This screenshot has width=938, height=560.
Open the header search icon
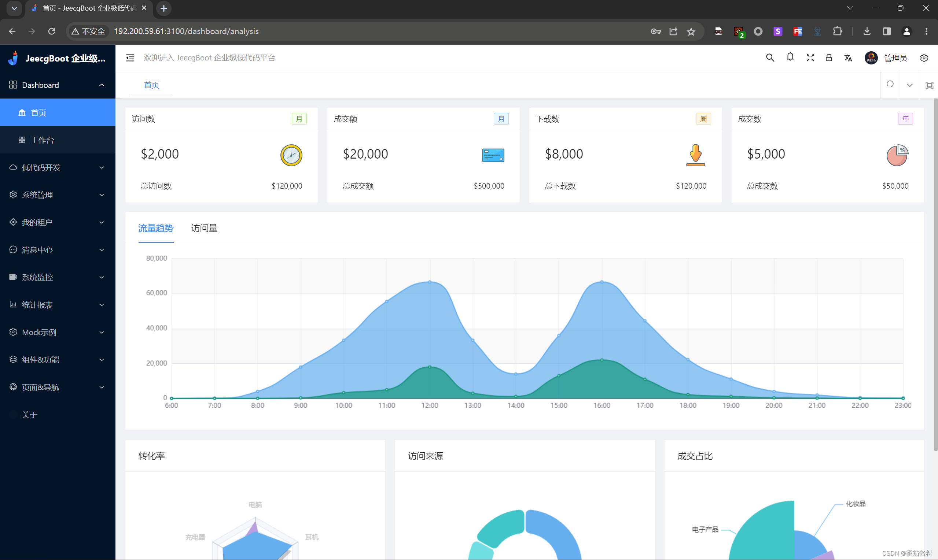(770, 58)
